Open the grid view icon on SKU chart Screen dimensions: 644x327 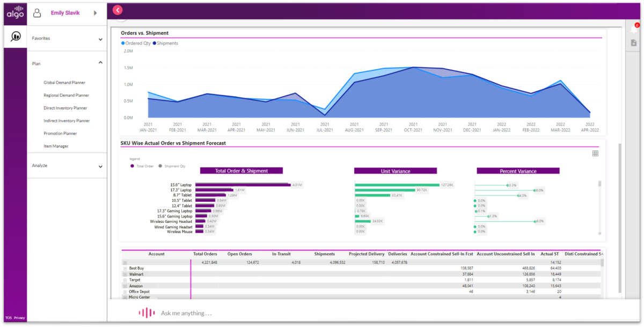(595, 154)
